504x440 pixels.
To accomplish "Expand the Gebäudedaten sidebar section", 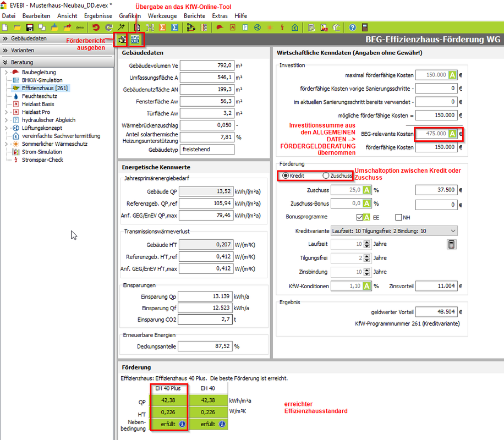I will coord(5,38).
